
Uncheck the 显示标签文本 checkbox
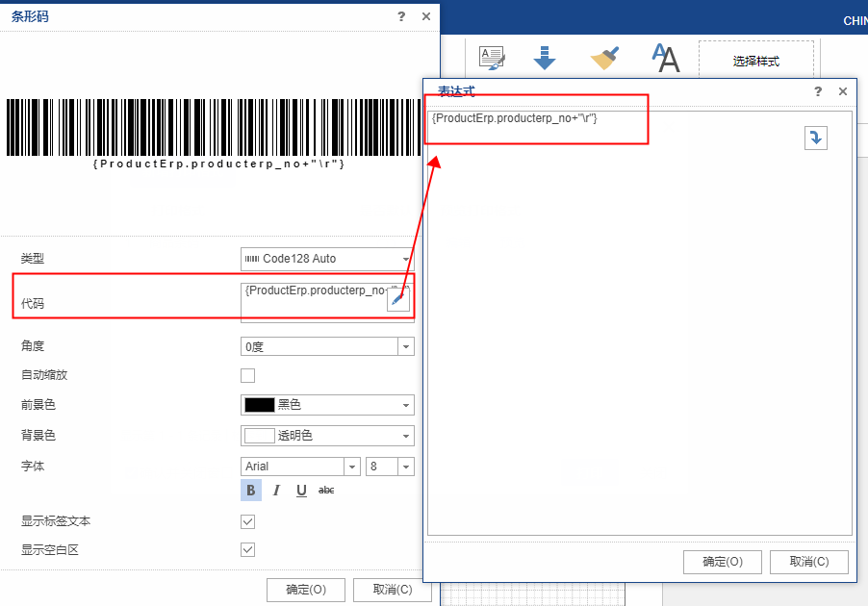[248, 522]
